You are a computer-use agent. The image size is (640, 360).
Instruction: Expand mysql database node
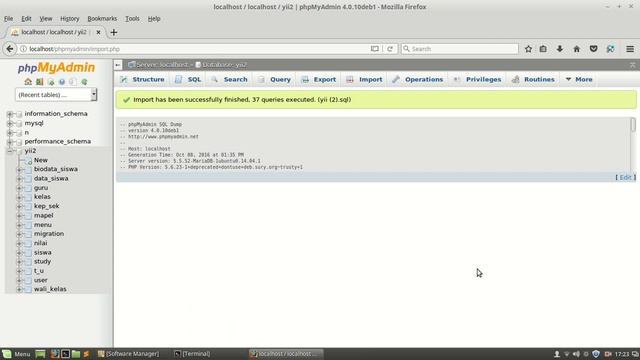pos(9,123)
